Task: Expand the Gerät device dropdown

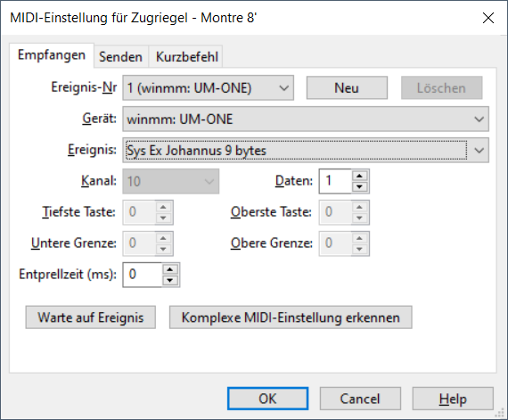Action: pos(306,119)
